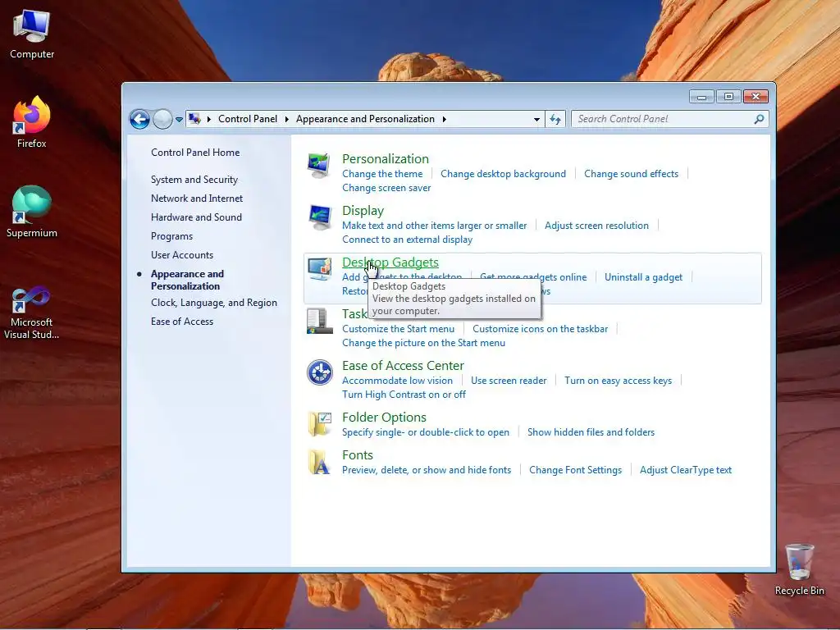Click Control Panel breadcrumb segment

(x=248, y=119)
